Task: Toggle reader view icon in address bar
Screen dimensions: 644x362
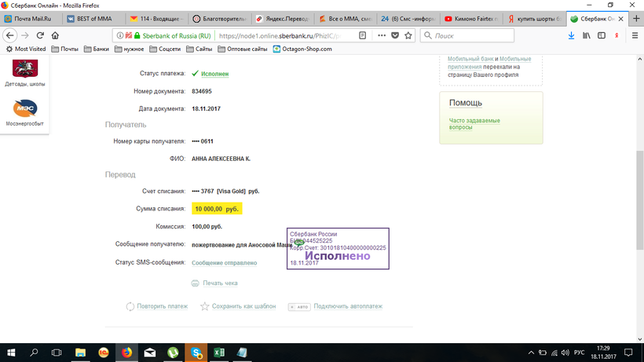Action: click(362, 35)
